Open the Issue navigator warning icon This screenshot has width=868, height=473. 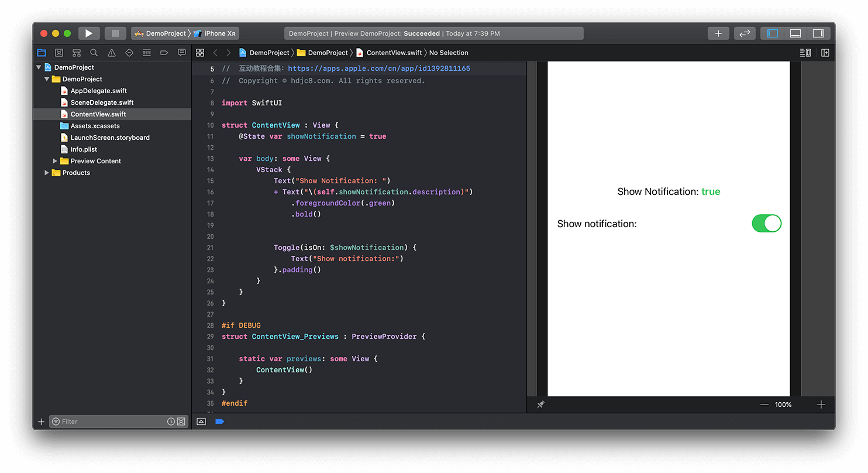click(x=112, y=53)
